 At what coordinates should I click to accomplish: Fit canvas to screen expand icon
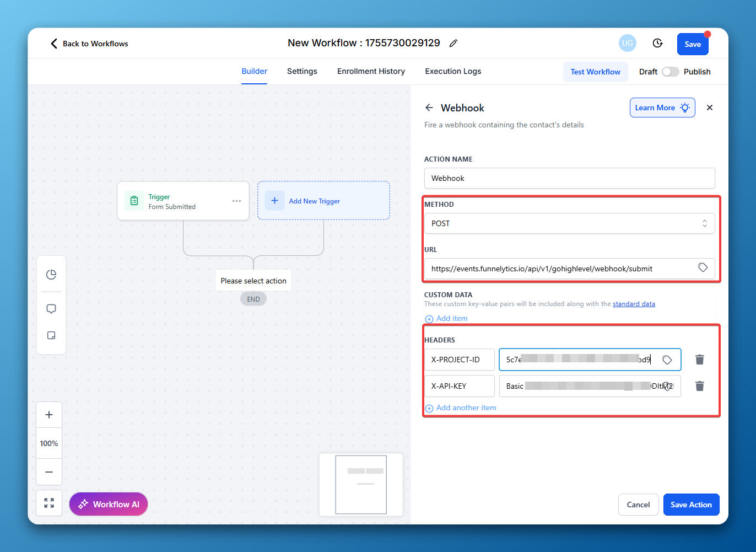[49, 503]
